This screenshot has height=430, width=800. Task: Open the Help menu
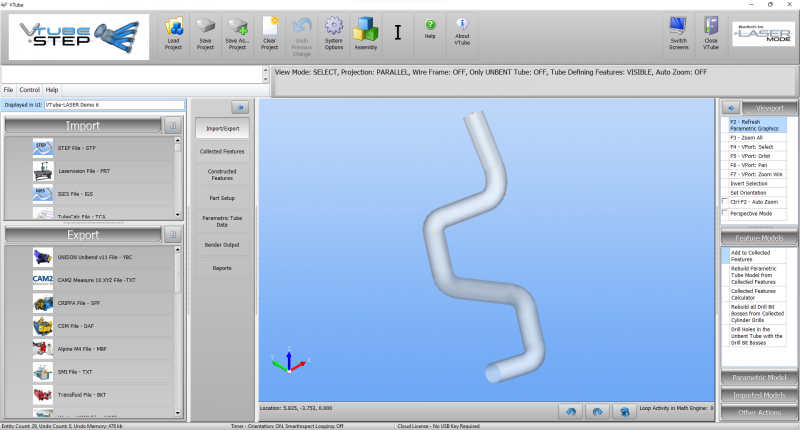click(52, 90)
